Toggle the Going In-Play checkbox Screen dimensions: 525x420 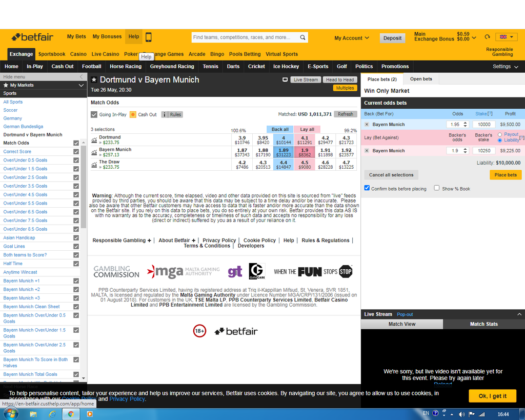[x=94, y=114]
